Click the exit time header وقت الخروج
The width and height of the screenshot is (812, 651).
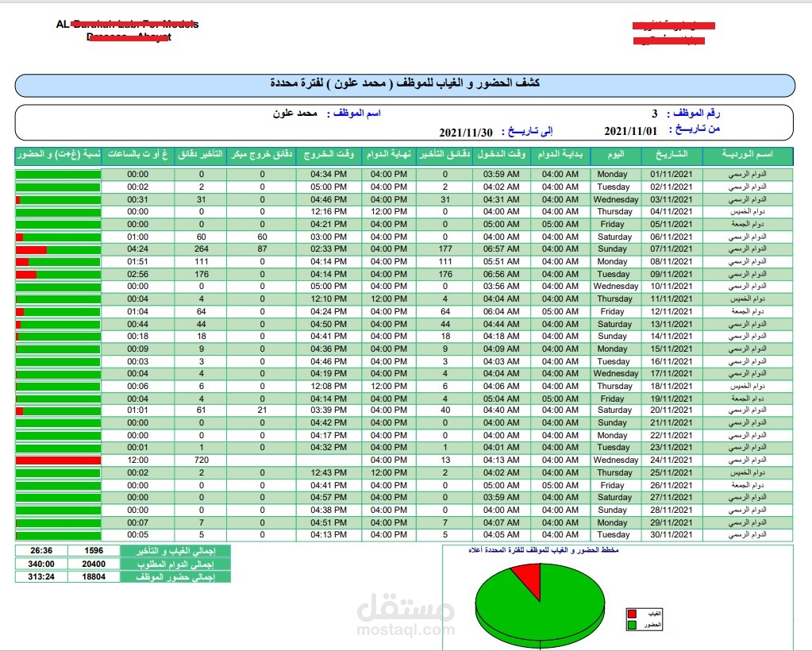[x=329, y=155]
